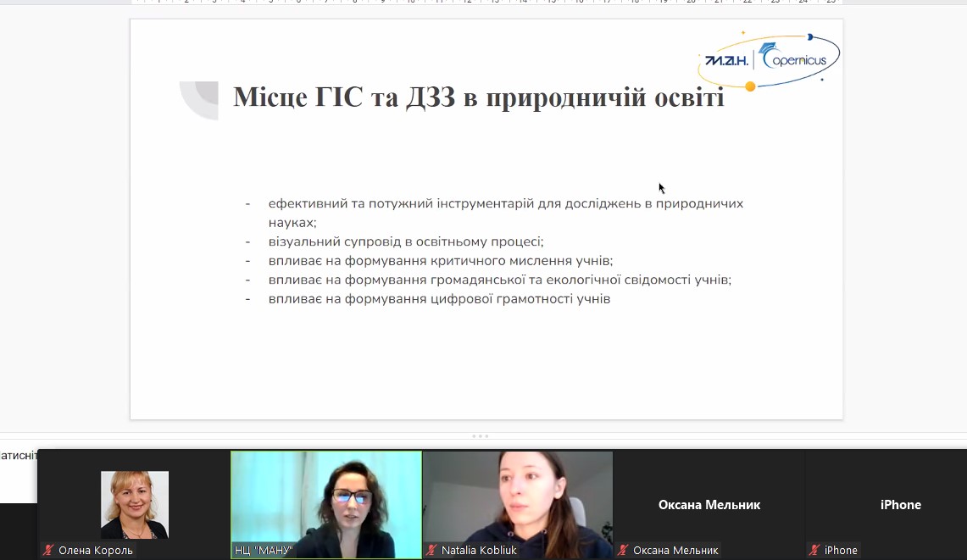The image size is (967, 560).
Task: Click the bullet about громадянської та екологічної свідомості
Action: 499,280
